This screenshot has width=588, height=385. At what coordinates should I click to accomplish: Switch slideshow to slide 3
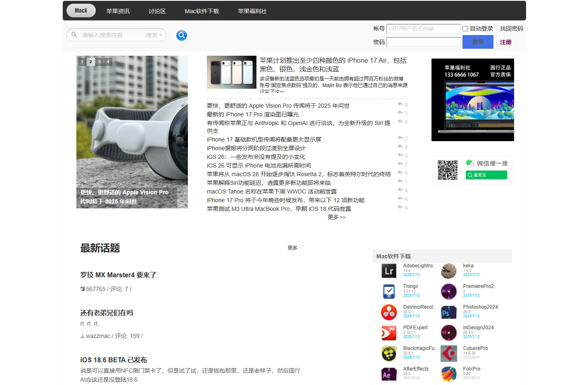click(100, 61)
